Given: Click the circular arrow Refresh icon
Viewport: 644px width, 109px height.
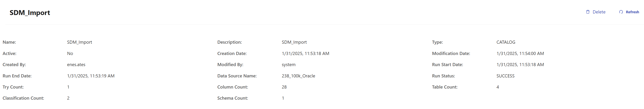Looking at the screenshot, I should [621, 12].
